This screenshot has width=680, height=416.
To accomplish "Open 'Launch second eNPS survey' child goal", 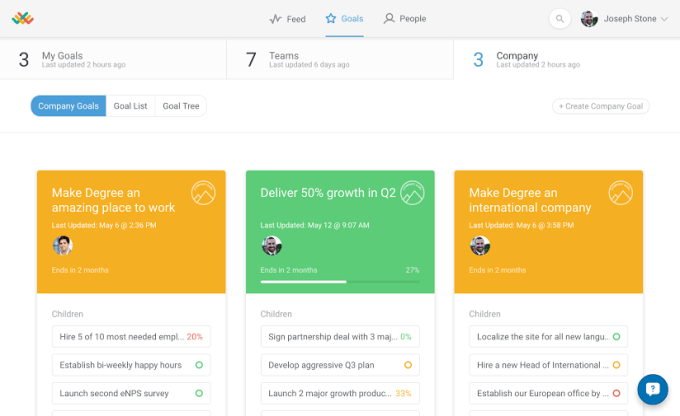I will [x=131, y=393].
